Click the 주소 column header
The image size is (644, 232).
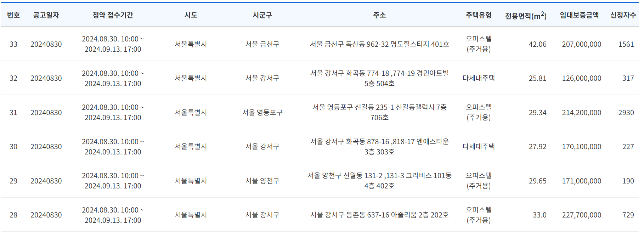379,15
